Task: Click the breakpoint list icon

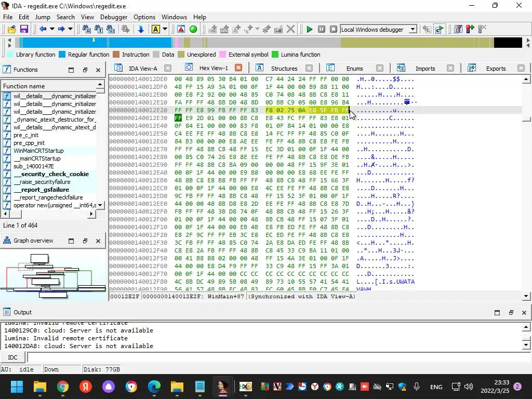Action: (458, 29)
